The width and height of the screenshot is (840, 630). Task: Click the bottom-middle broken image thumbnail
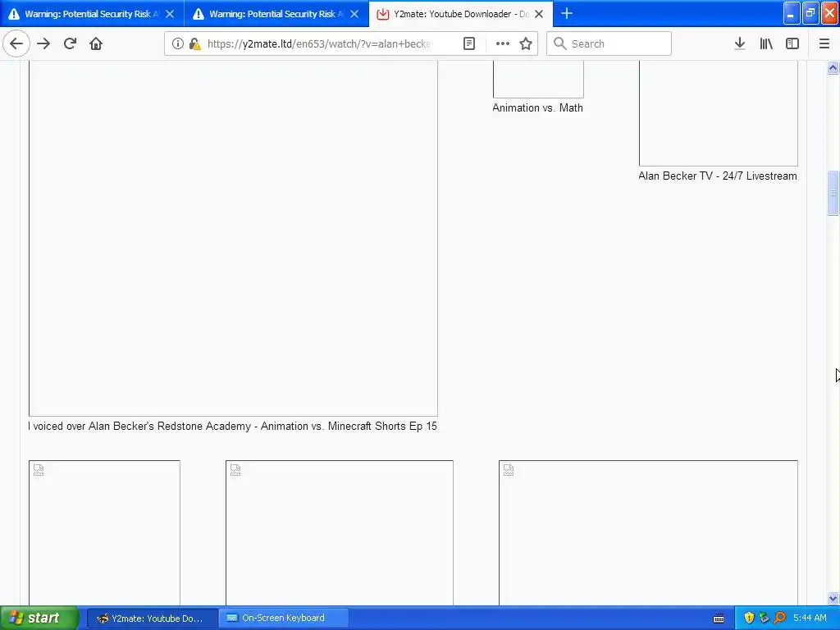click(339, 532)
